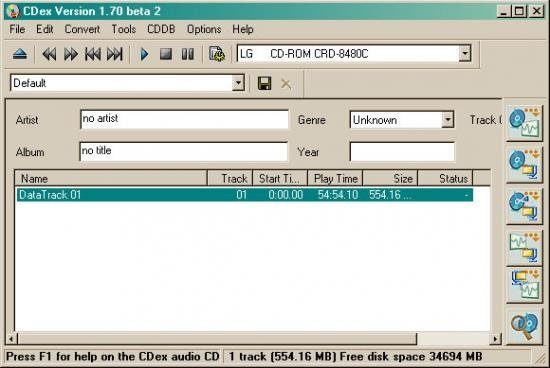This screenshot has height=368, width=550.
Task: Expand the Default profile dropdown
Action: (x=238, y=83)
